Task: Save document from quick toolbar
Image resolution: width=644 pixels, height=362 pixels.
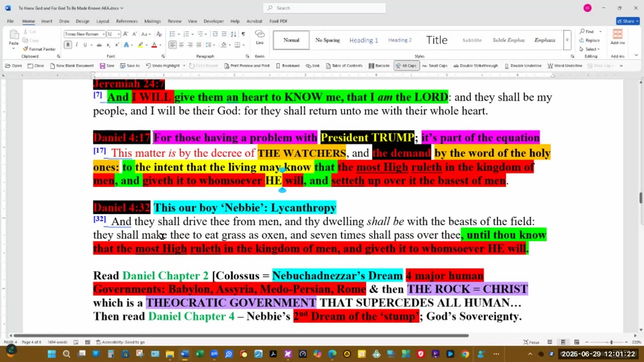Action: pos(107,66)
